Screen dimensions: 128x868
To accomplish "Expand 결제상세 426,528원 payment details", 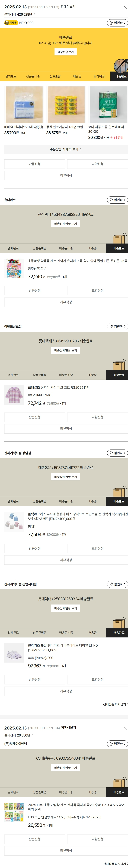I will click(x=20, y=15).
